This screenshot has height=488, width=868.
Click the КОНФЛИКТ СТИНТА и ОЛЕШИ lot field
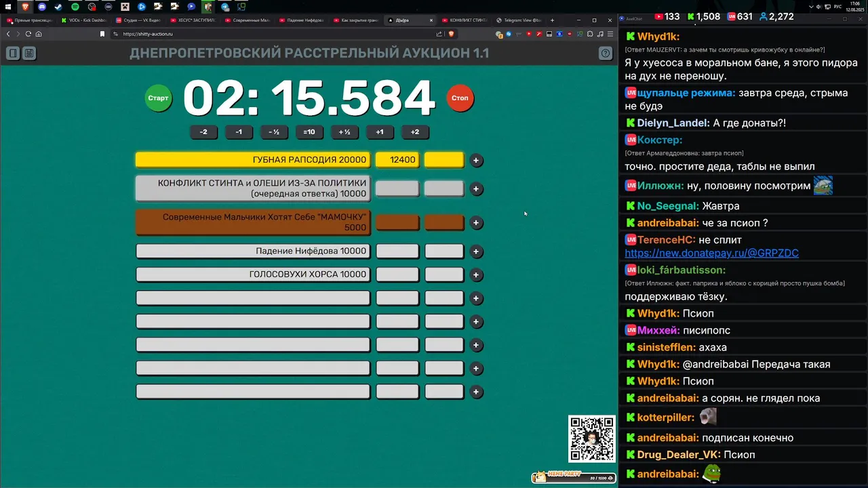(x=253, y=188)
